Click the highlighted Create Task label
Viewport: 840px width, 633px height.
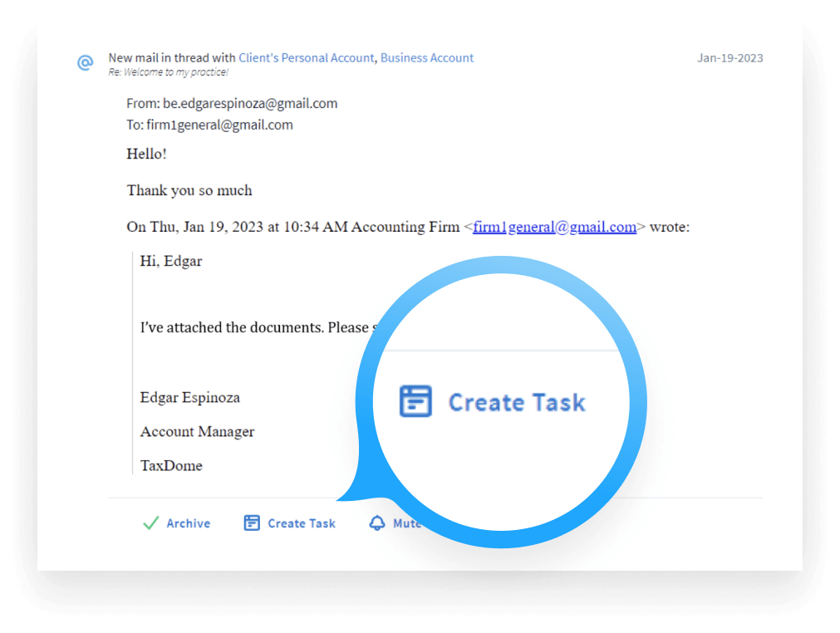(517, 401)
